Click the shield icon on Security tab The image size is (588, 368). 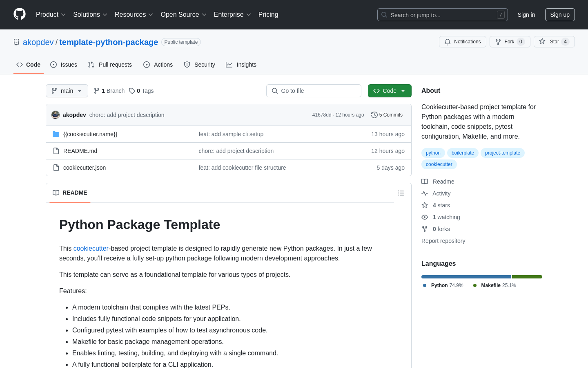[187, 65]
